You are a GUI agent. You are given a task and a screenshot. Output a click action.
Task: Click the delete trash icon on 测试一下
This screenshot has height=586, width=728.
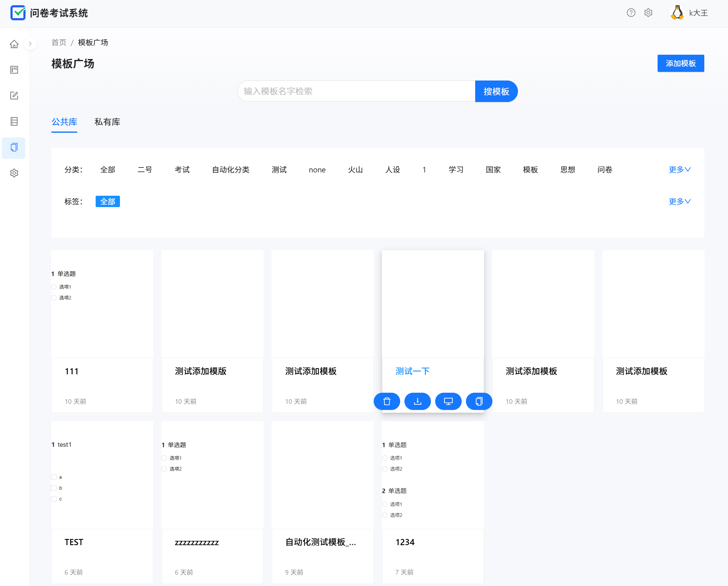(x=387, y=401)
